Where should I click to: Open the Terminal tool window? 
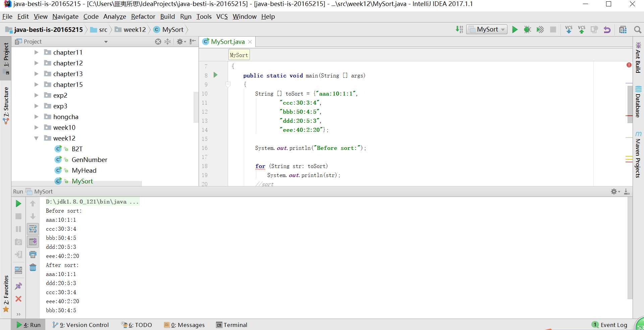(232, 325)
